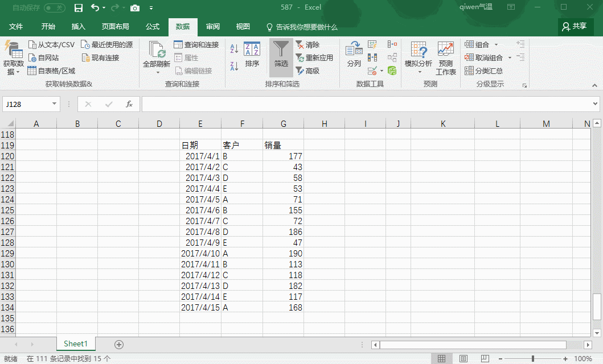
Task: Click the sort descending Z-A icon
Action: pos(234,66)
